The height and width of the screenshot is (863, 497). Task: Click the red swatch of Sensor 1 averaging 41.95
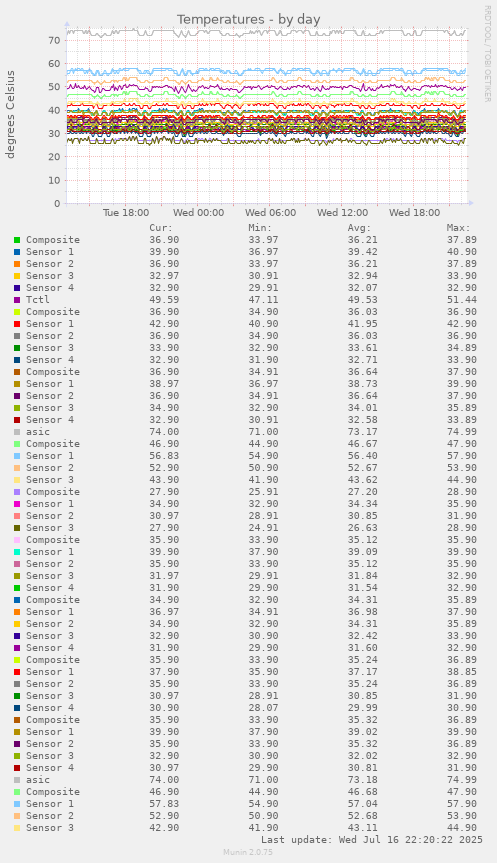click(17, 324)
